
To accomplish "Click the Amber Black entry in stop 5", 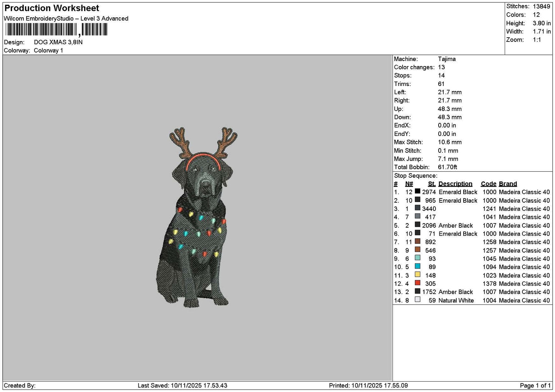I will click(x=456, y=225).
